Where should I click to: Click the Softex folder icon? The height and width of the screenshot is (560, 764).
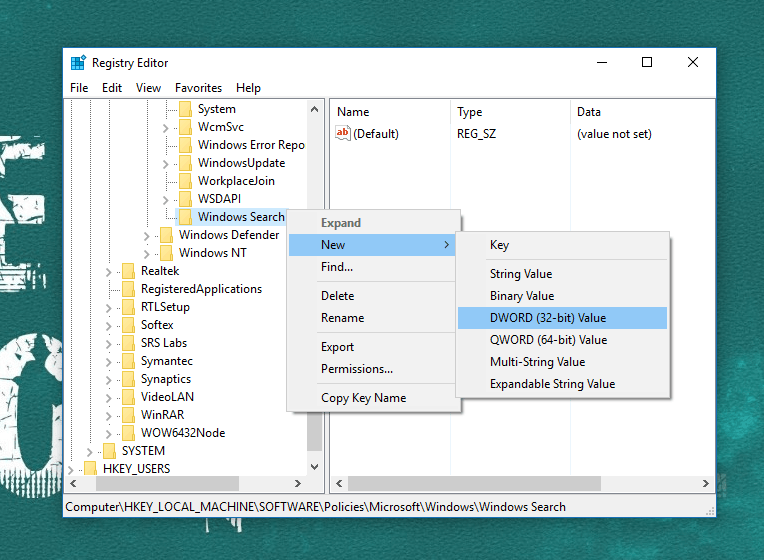pyautogui.click(x=129, y=325)
